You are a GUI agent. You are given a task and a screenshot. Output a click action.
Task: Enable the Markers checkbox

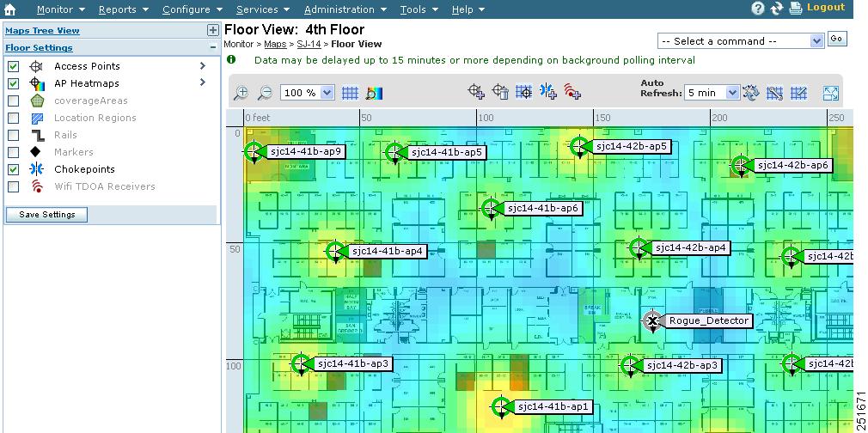[14, 152]
